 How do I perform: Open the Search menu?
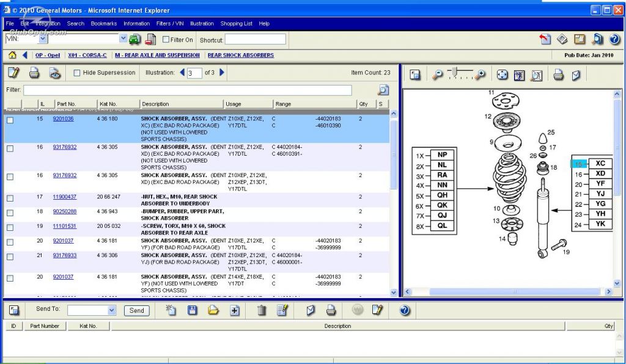[75, 24]
